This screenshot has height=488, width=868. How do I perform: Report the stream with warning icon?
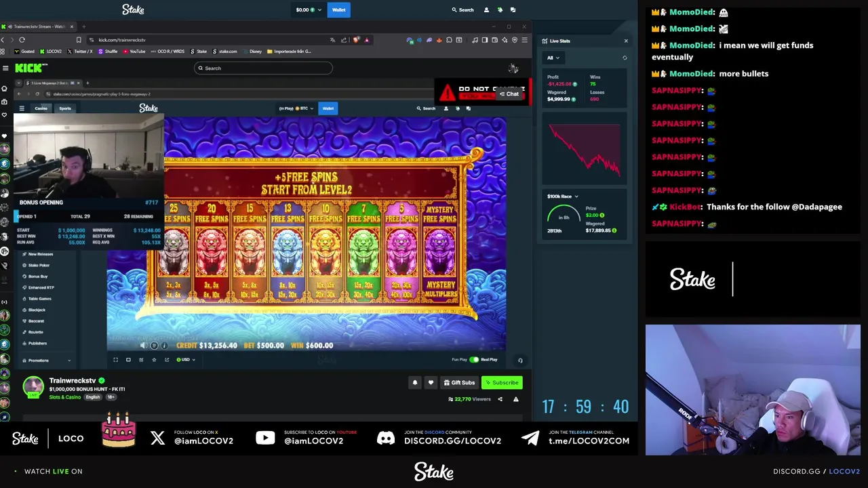(x=515, y=399)
